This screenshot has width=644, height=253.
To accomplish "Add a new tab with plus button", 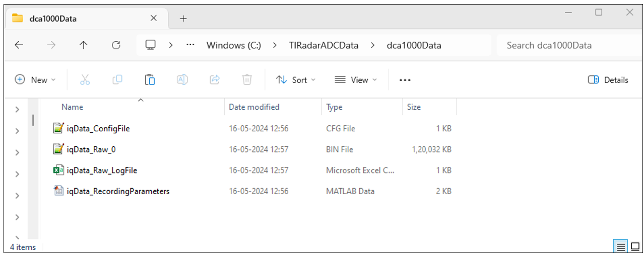I will (x=183, y=19).
